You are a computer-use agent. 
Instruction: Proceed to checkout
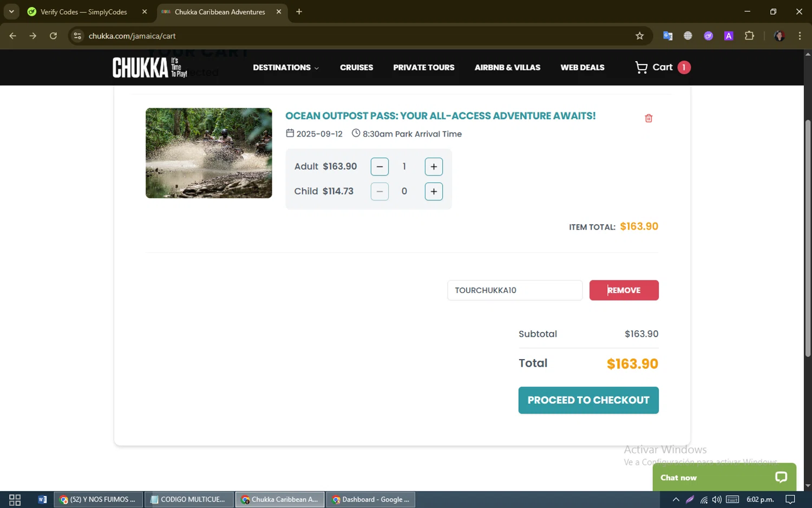point(588,400)
